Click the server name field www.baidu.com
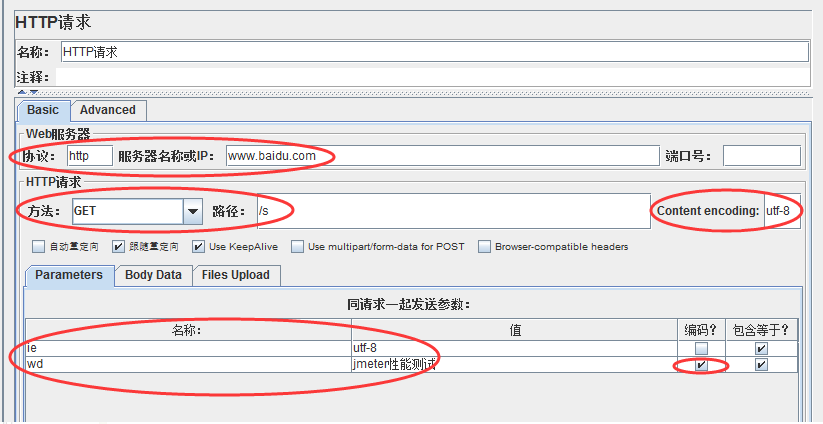The width and height of the screenshot is (823, 424). (442, 156)
